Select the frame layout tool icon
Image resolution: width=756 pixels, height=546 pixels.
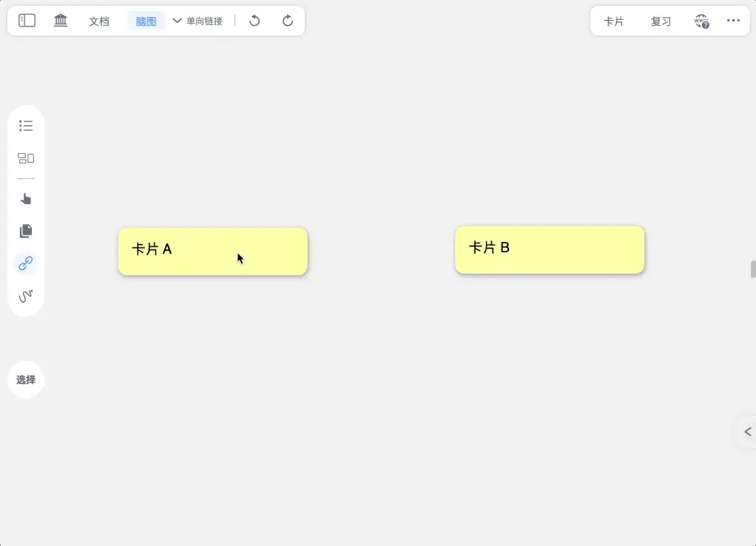click(26, 158)
